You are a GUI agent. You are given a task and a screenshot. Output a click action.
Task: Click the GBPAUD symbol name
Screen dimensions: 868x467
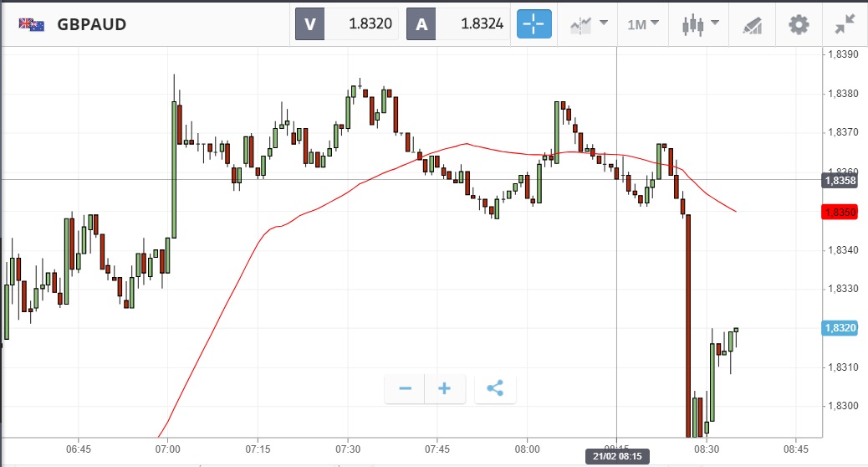coord(92,24)
